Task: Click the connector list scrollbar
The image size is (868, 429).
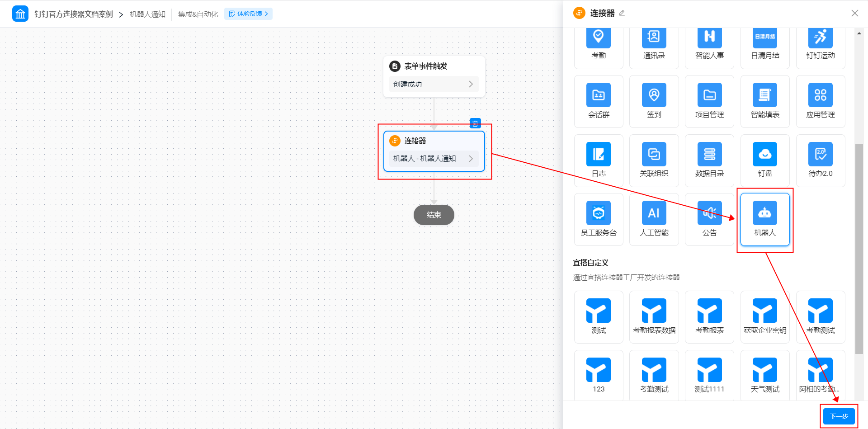Action: 859,249
